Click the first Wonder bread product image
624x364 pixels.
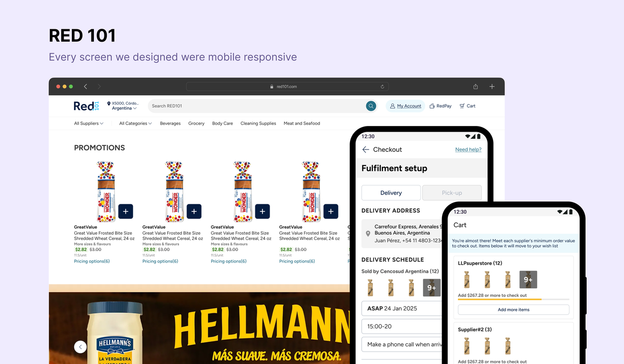click(x=106, y=192)
